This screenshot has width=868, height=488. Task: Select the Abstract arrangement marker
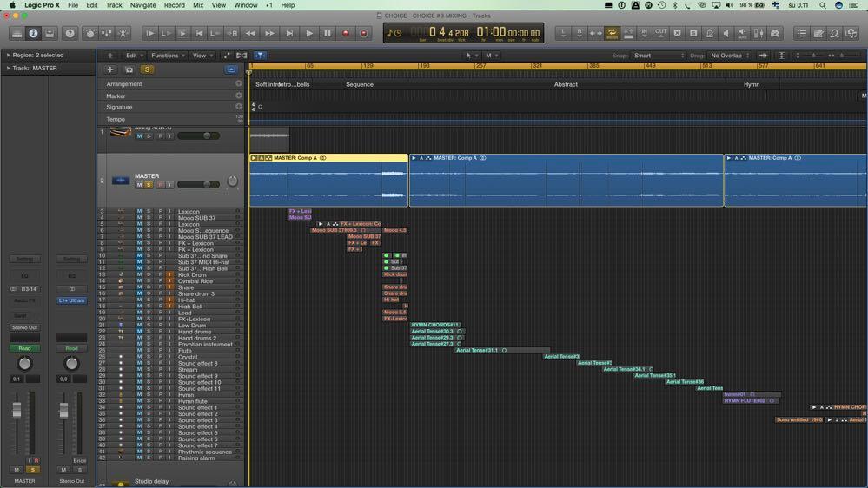point(565,84)
